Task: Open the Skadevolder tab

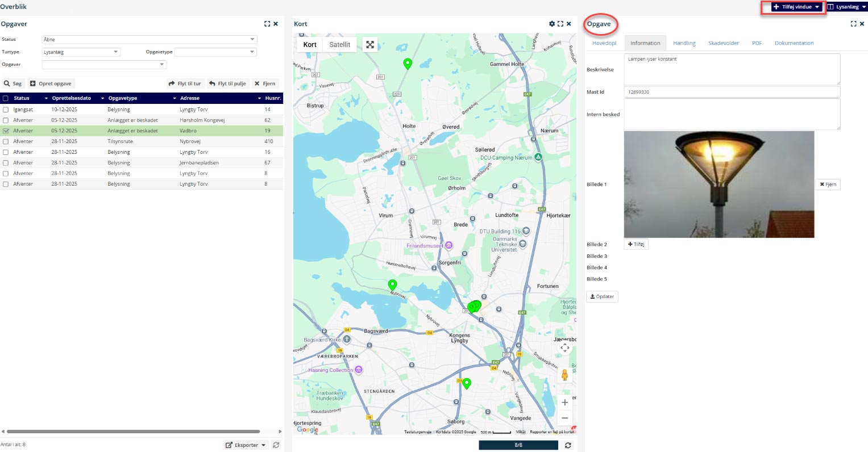Action: point(723,43)
